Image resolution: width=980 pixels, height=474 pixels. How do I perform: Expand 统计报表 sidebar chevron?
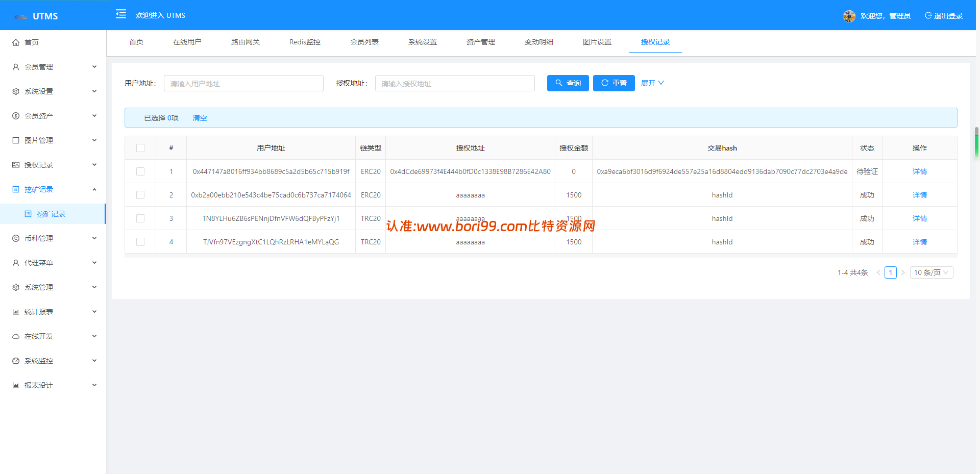click(x=94, y=312)
